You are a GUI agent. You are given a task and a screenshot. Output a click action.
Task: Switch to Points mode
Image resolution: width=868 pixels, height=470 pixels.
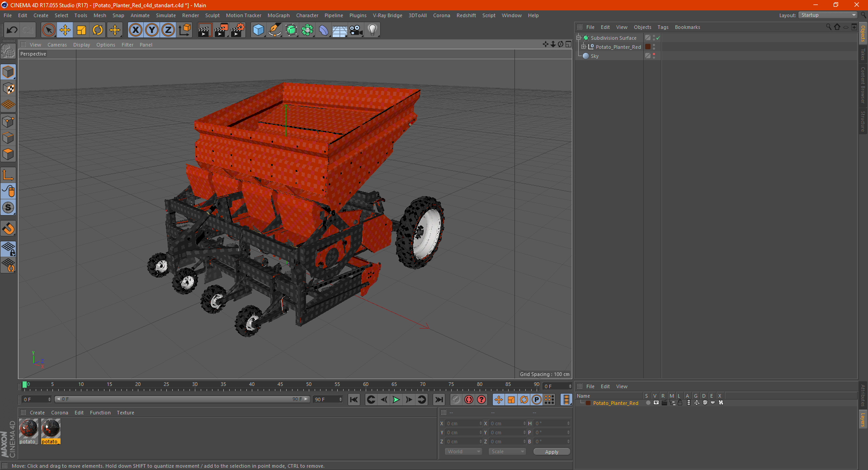click(x=8, y=122)
